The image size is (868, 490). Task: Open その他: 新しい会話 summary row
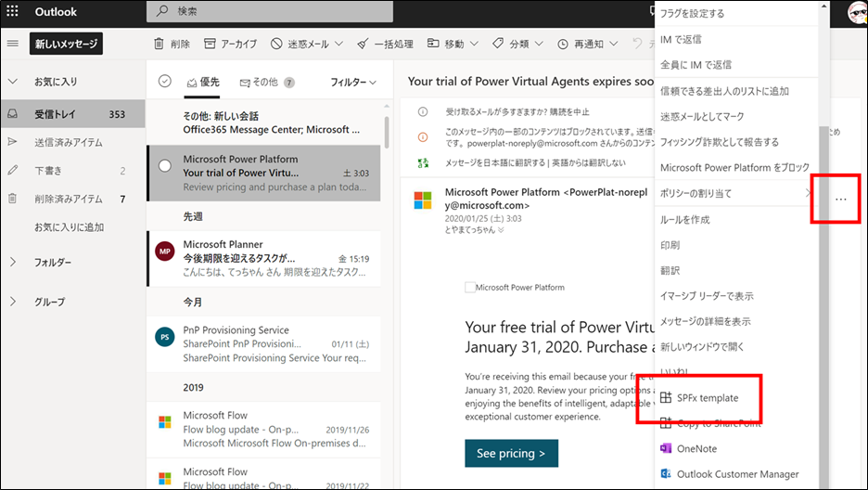264,122
